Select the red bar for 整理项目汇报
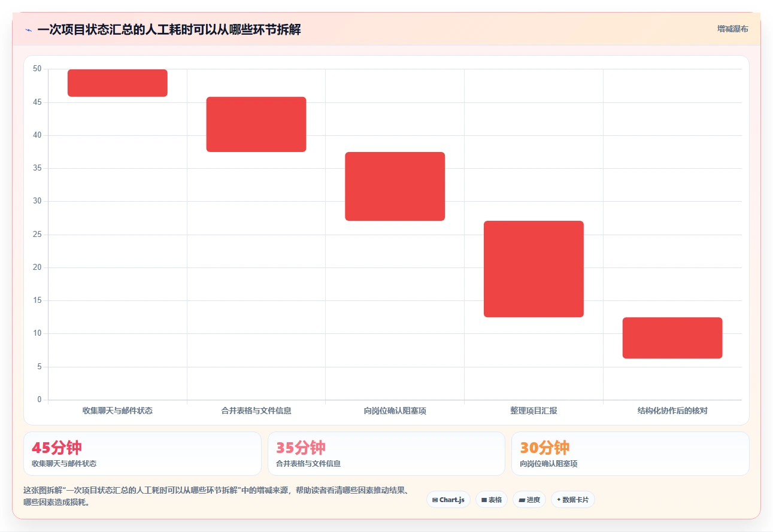Screen dimensions: 773x532 tap(533, 269)
